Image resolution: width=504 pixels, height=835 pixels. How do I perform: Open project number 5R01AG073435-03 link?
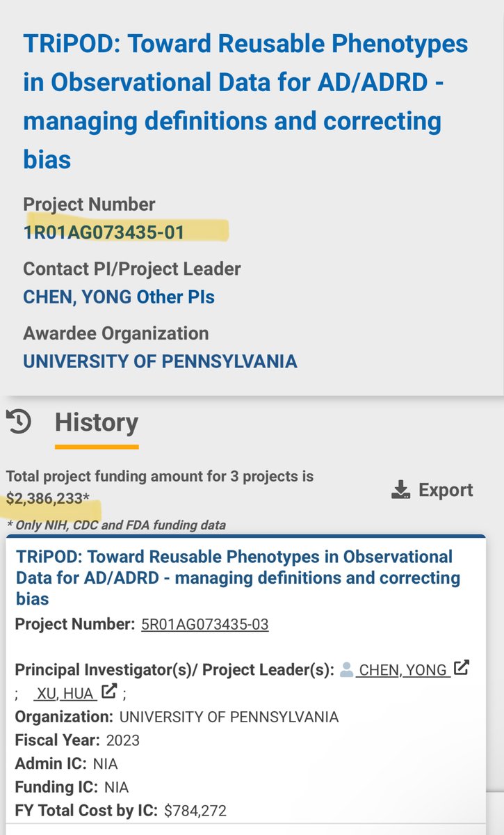point(204,624)
